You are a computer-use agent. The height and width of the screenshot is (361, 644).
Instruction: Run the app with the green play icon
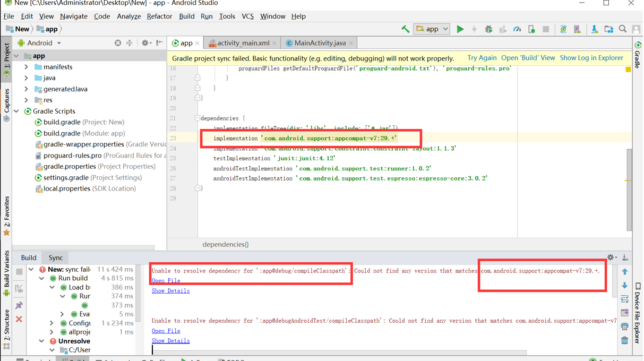coord(460,29)
